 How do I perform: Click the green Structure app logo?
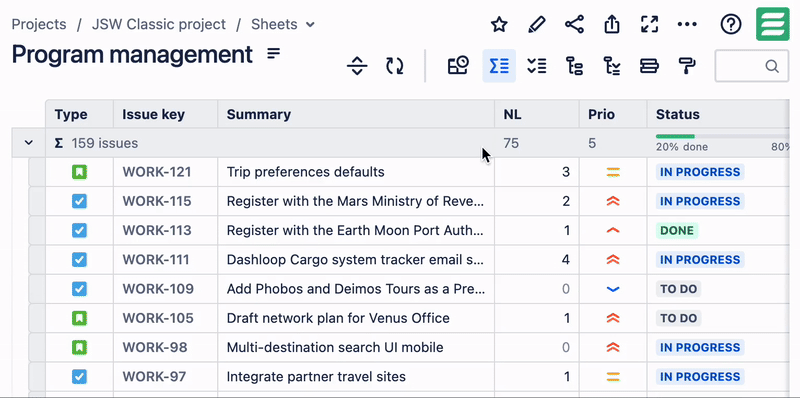coord(772,24)
